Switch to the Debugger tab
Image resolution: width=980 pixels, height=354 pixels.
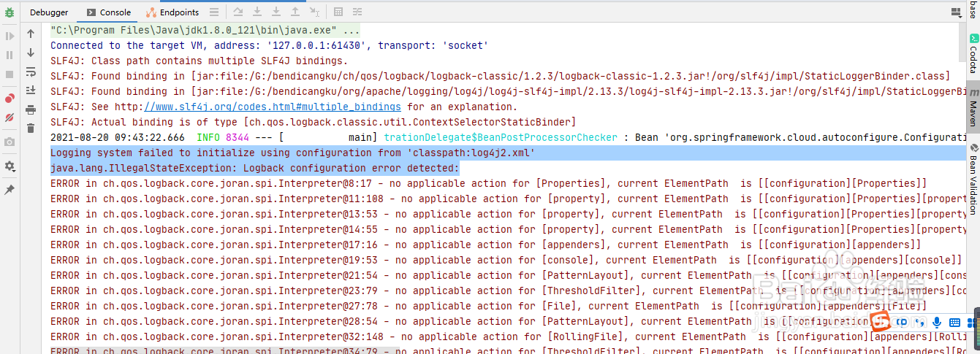pos(49,12)
